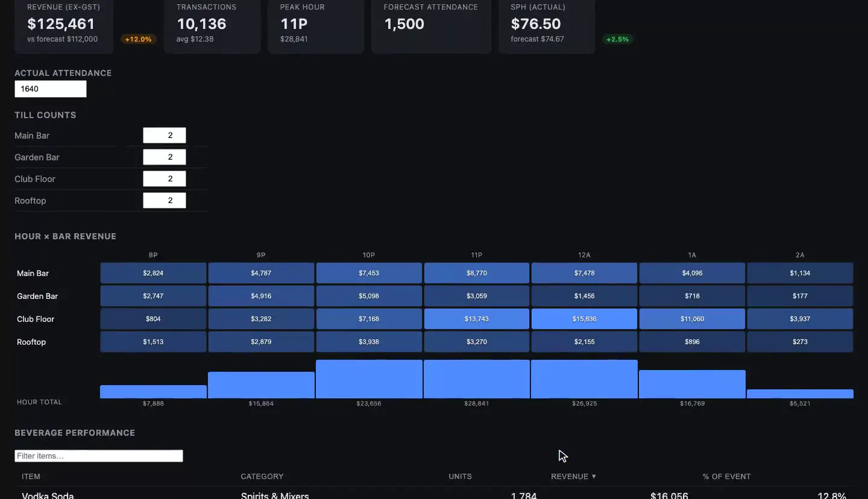Image resolution: width=868 pixels, height=499 pixels.
Task: Select the Rooftop 10P cell $3,938
Action: click(x=369, y=342)
